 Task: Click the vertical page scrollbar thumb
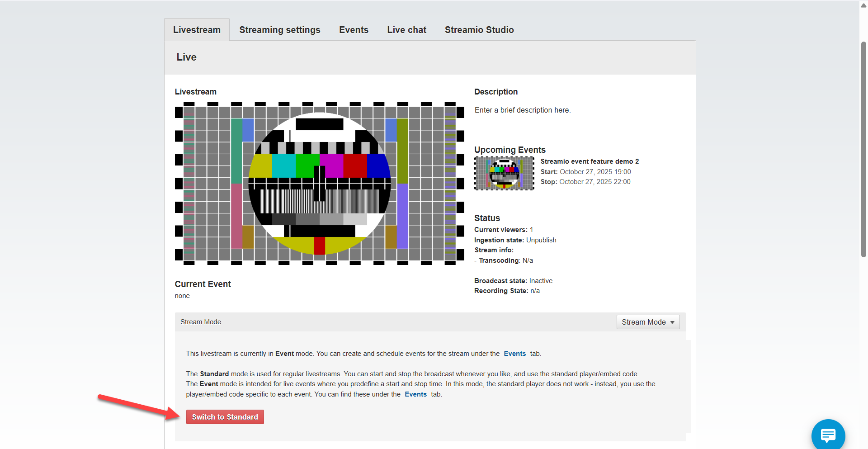863,149
